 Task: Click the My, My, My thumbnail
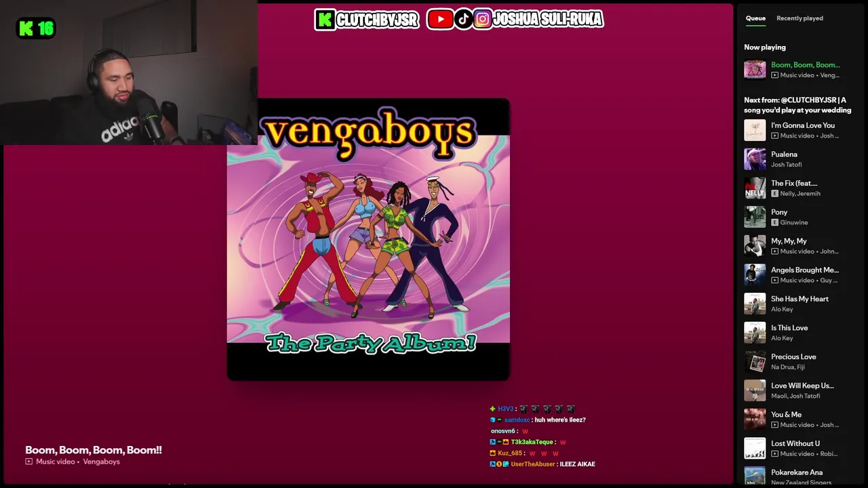click(755, 246)
